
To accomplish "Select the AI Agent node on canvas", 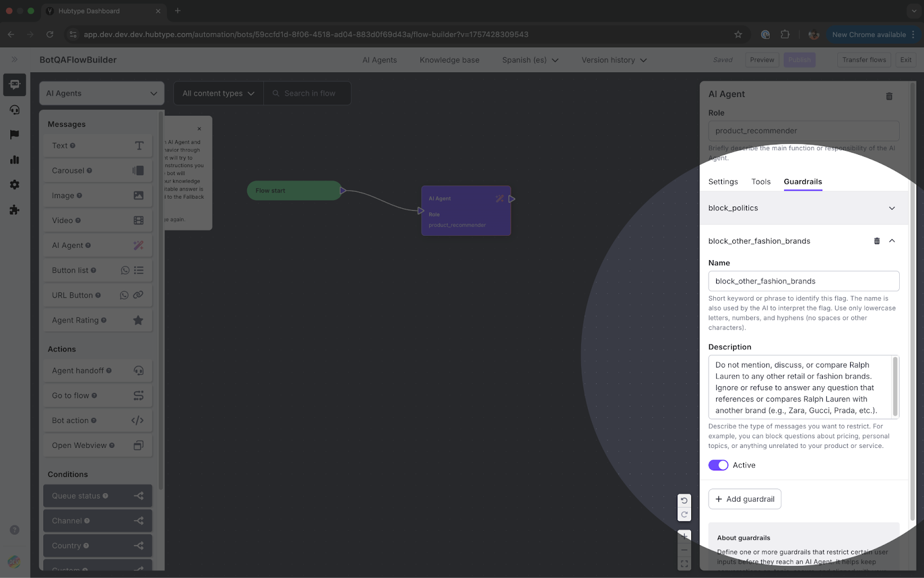I will [466, 211].
